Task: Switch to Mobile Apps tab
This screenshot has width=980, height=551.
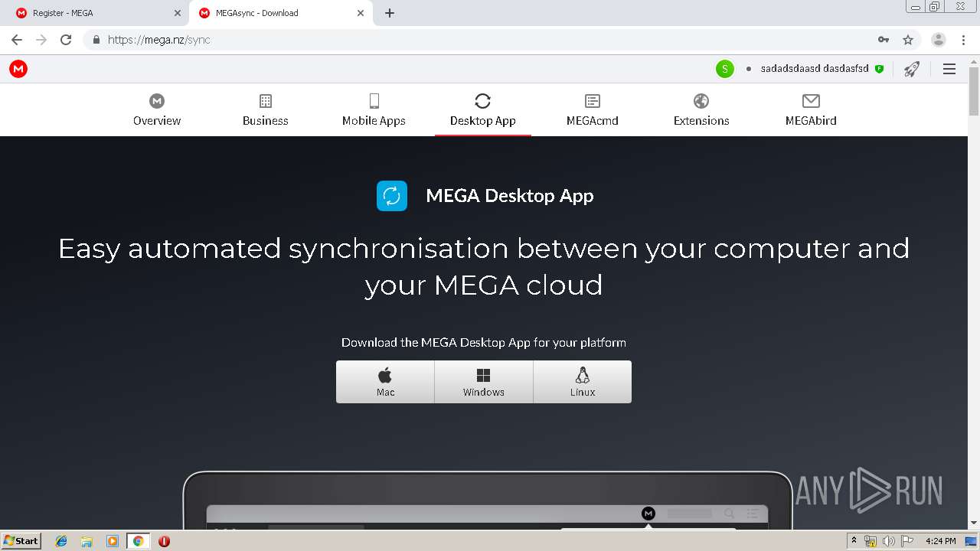Action: click(374, 110)
